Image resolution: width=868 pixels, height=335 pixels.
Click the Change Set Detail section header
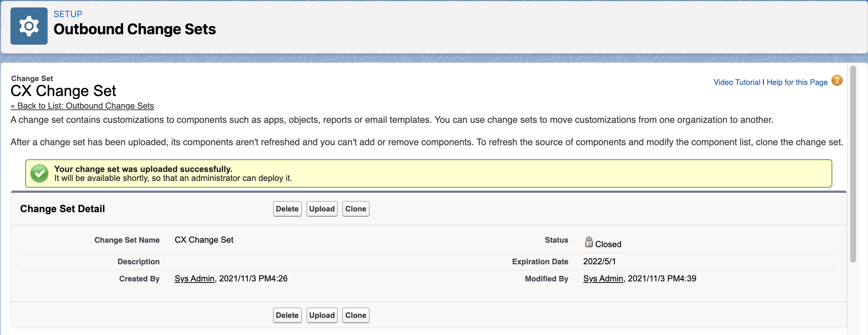click(62, 209)
